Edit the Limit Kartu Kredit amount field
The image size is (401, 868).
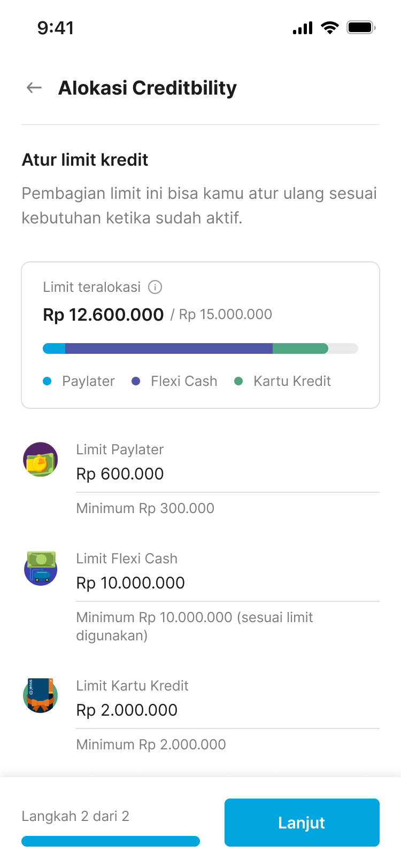pyautogui.click(x=227, y=710)
